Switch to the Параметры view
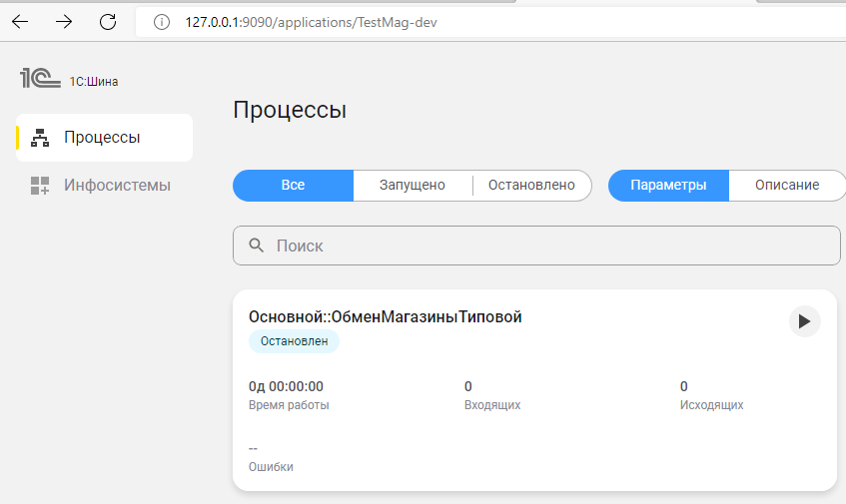 click(x=668, y=186)
